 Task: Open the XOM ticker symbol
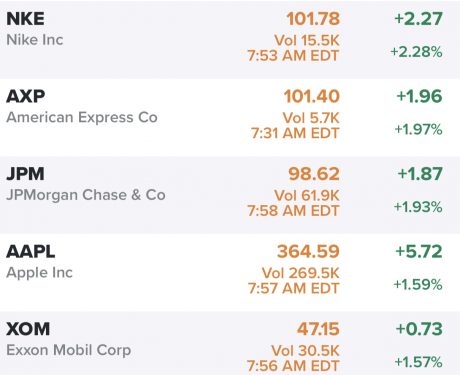pos(28,329)
